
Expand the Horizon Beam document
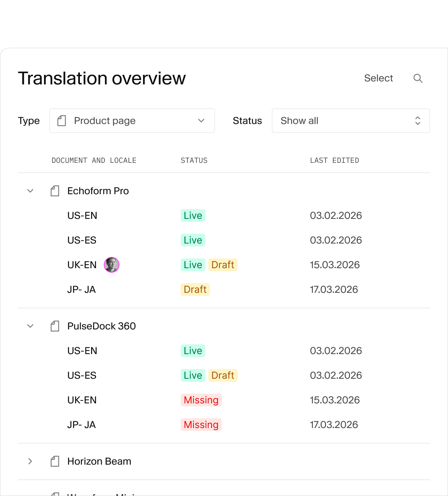pos(30,461)
